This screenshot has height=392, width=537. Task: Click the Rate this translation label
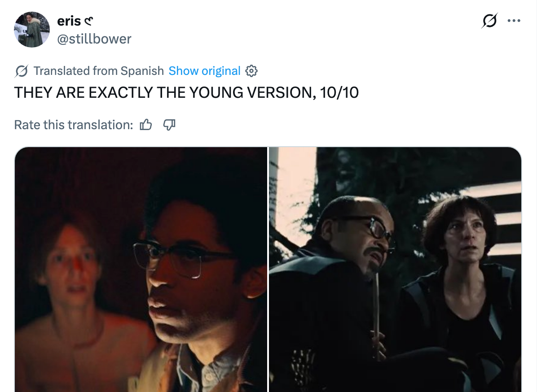(74, 125)
